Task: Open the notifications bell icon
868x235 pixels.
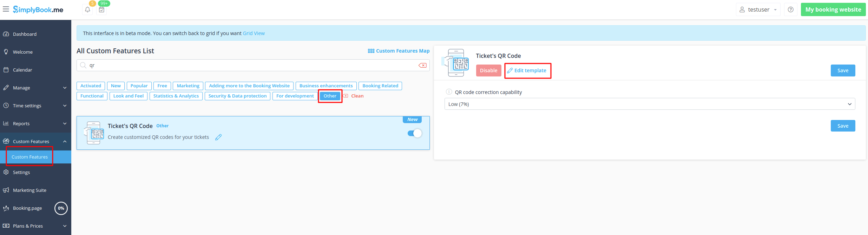Action: pyautogui.click(x=87, y=10)
